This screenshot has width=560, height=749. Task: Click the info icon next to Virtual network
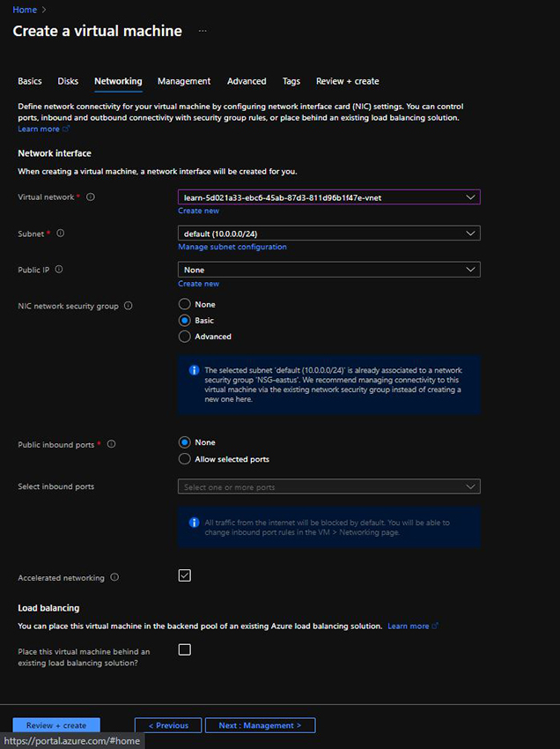click(91, 197)
